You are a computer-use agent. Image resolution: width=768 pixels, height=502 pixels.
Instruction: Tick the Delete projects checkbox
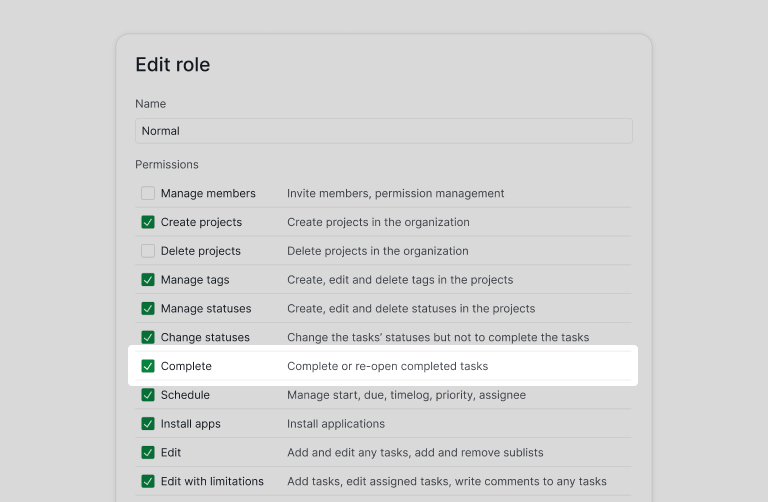(148, 251)
